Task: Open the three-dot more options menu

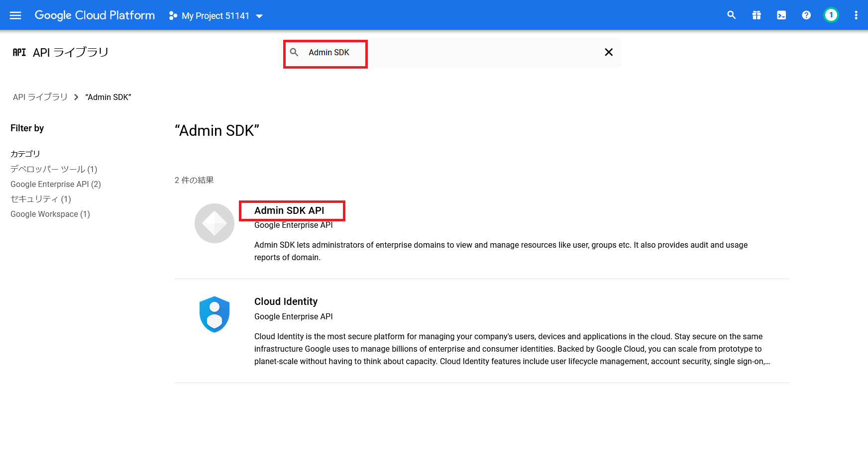Action: [x=856, y=15]
